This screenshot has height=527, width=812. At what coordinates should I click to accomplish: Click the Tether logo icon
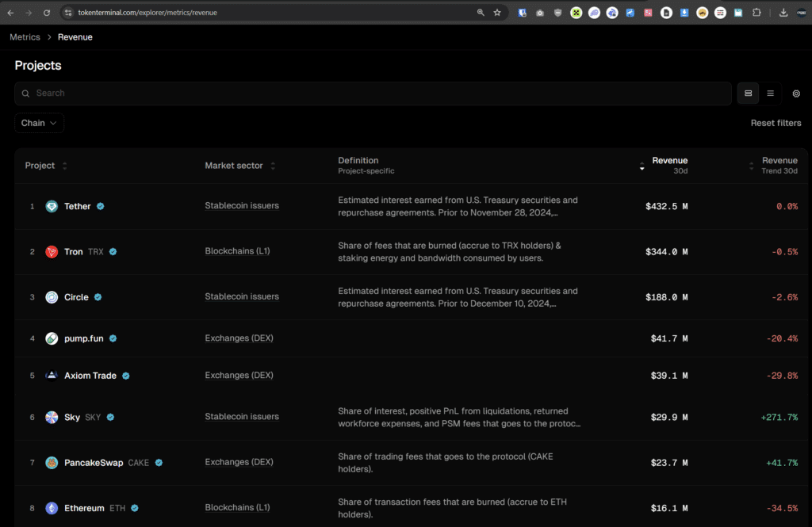point(52,207)
